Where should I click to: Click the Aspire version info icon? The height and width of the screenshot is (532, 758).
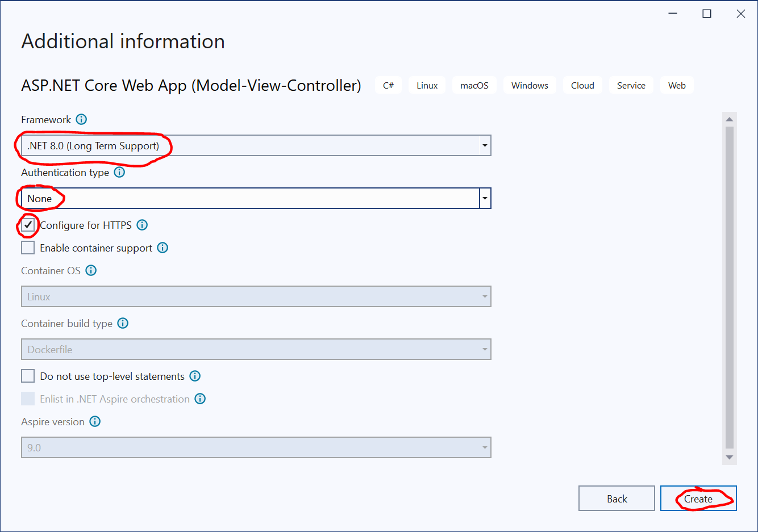pos(95,421)
